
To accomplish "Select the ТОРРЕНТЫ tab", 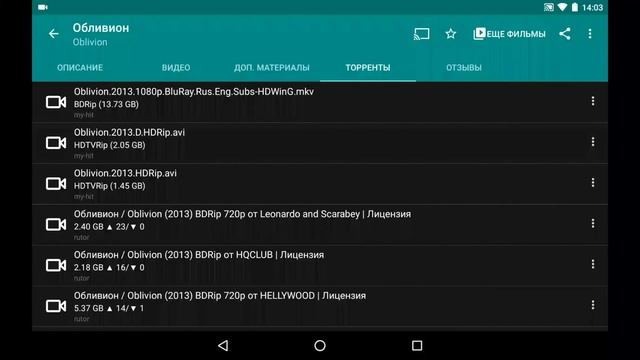I will pos(368,68).
